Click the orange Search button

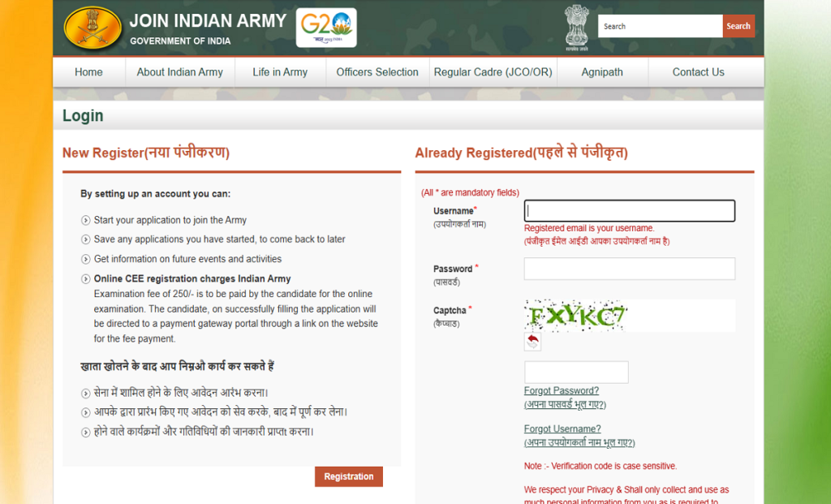[738, 26]
